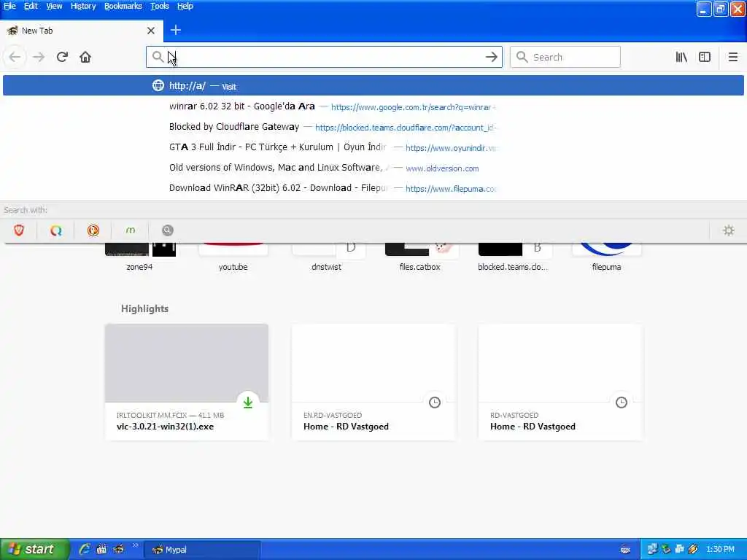747x560 pixels.
Task: Search with Brave engine icon
Action: pos(18,230)
